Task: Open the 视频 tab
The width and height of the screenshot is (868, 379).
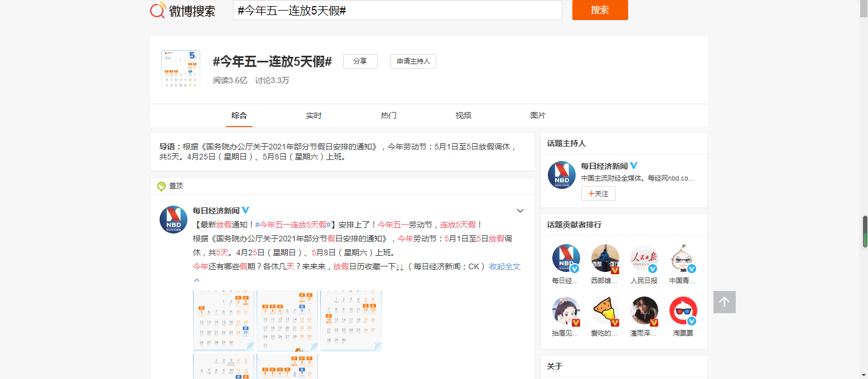Action: [x=463, y=115]
